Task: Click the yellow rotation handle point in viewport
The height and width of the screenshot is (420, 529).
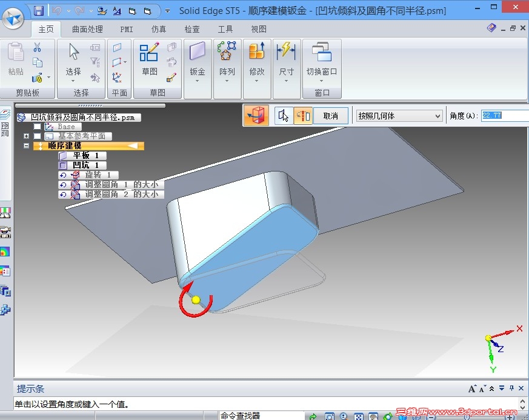Action: click(x=196, y=300)
